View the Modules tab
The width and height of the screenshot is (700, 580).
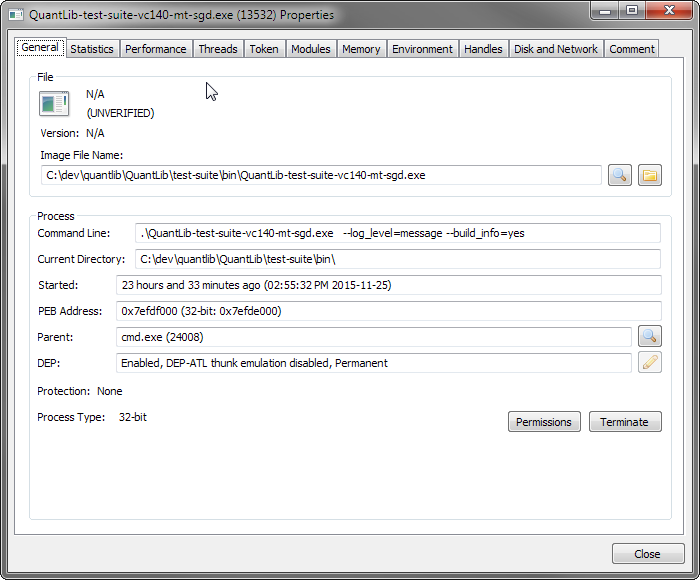(x=310, y=49)
